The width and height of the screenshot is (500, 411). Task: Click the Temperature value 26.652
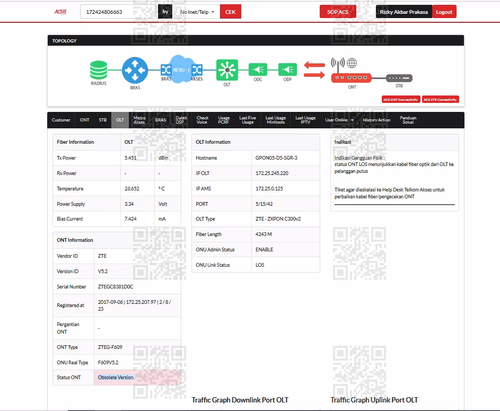(132, 189)
